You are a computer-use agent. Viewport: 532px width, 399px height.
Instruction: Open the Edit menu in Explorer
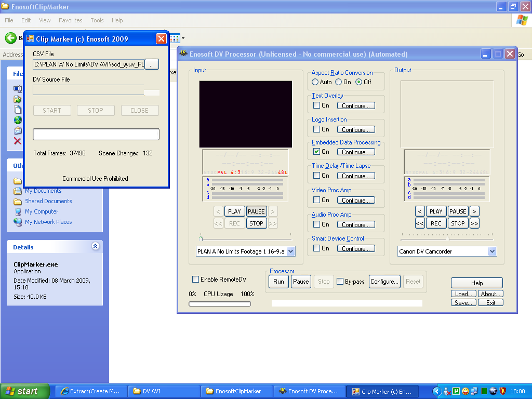[x=26, y=20]
